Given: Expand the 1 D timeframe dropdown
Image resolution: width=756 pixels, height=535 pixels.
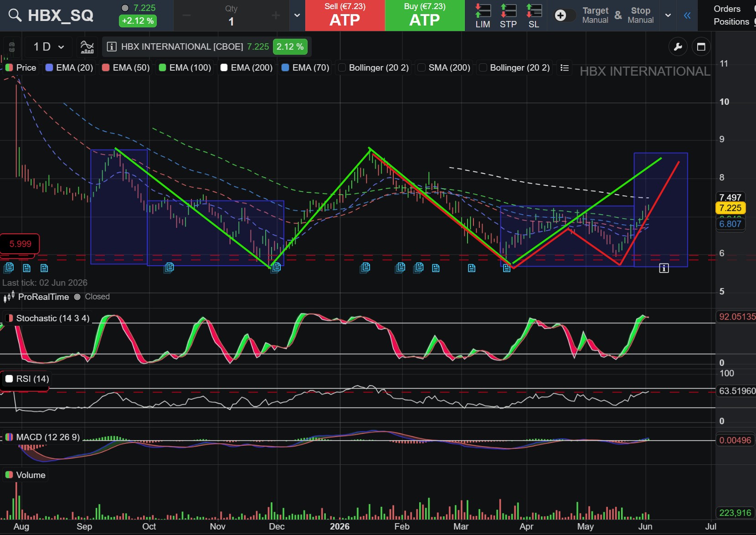Looking at the screenshot, I should tap(48, 47).
